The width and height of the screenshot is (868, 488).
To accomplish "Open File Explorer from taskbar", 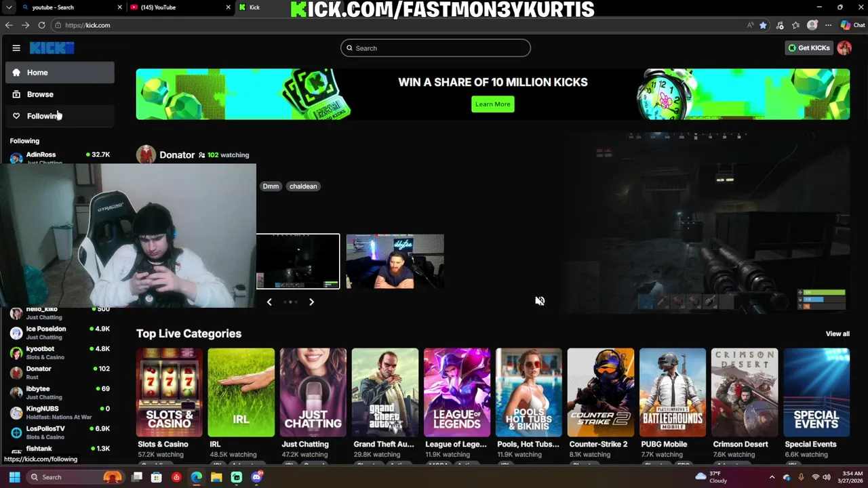I will [x=216, y=477].
